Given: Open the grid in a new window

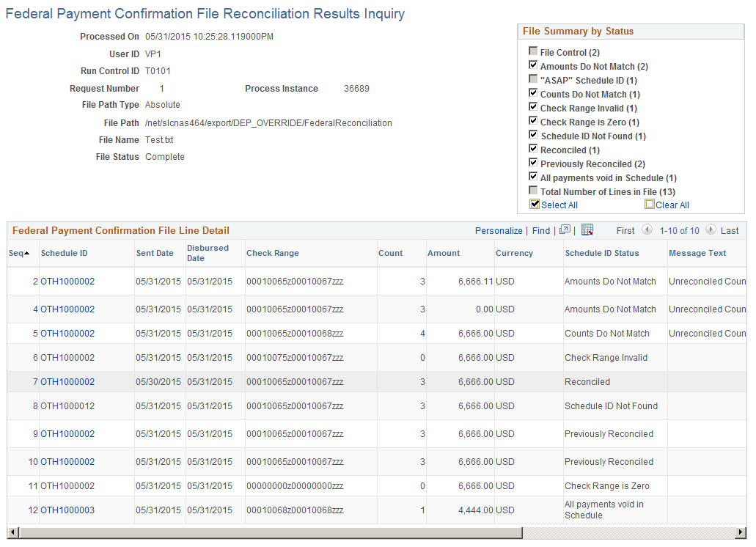Looking at the screenshot, I should point(566,230).
